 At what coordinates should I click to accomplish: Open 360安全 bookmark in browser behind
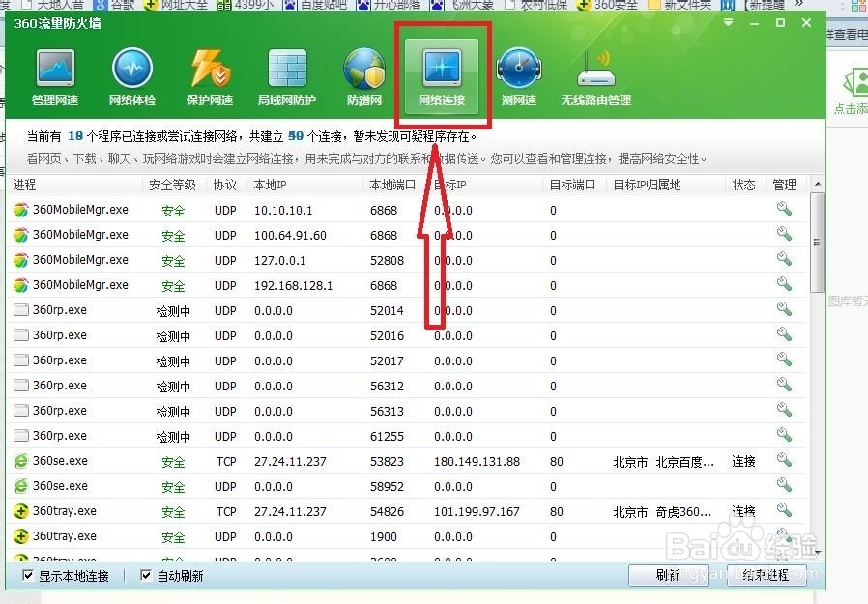pyautogui.click(x=608, y=5)
